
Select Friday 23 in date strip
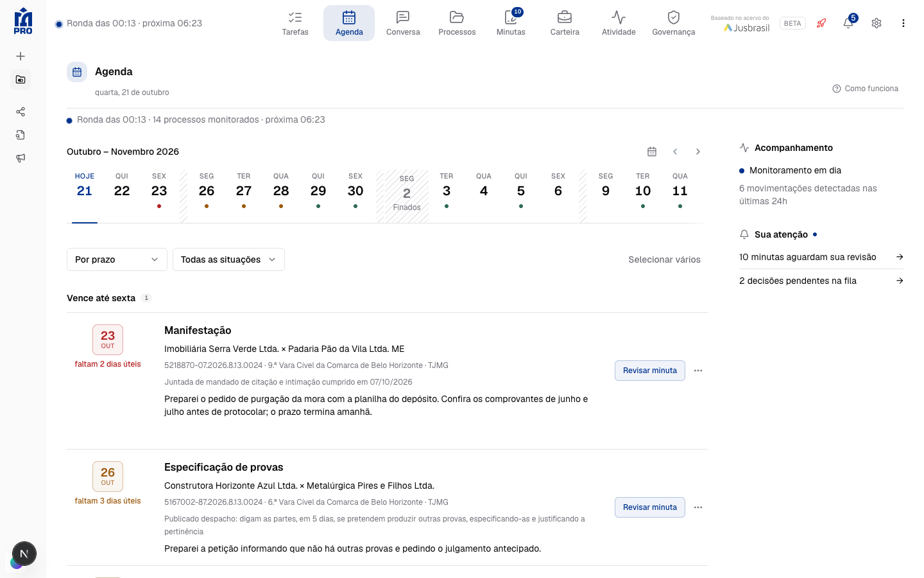click(x=159, y=191)
